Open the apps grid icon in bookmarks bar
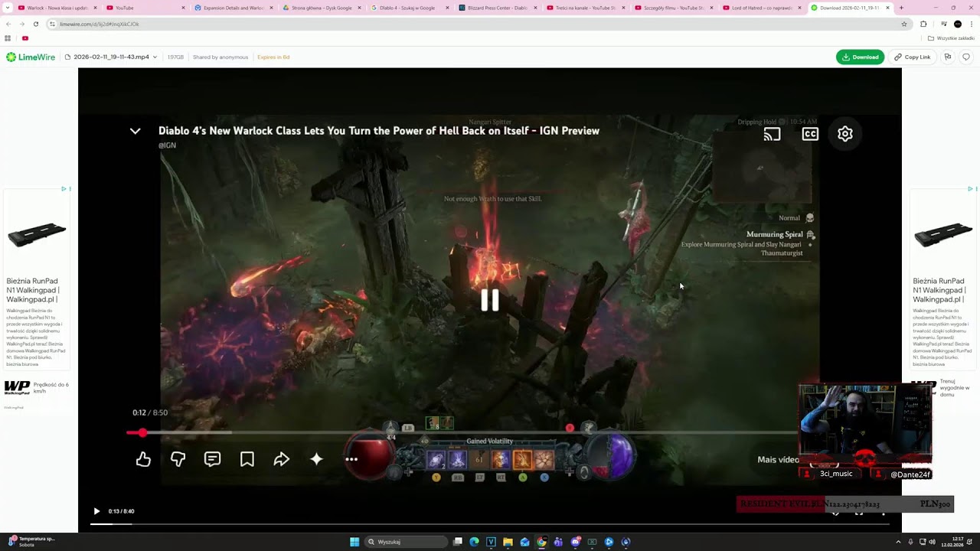 point(8,38)
